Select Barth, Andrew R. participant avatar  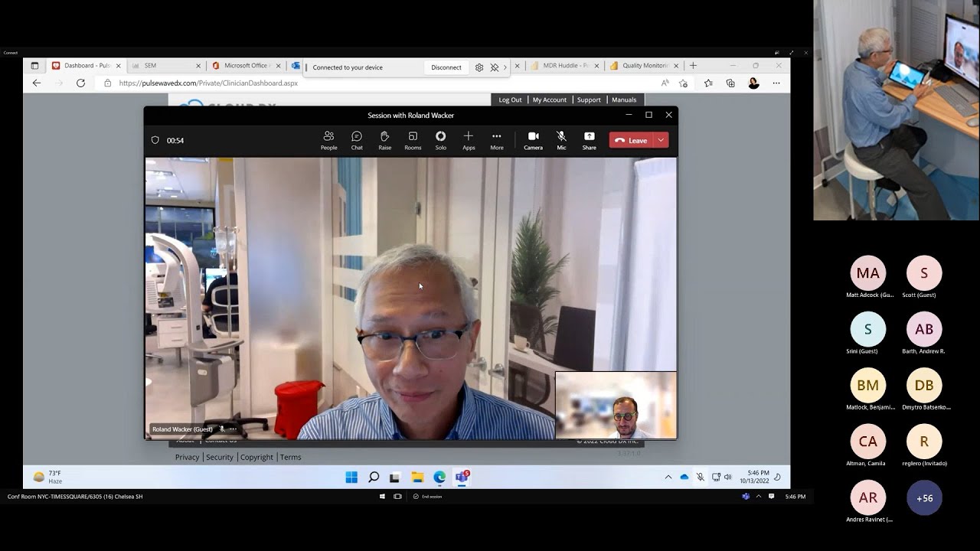tap(924, 329)
